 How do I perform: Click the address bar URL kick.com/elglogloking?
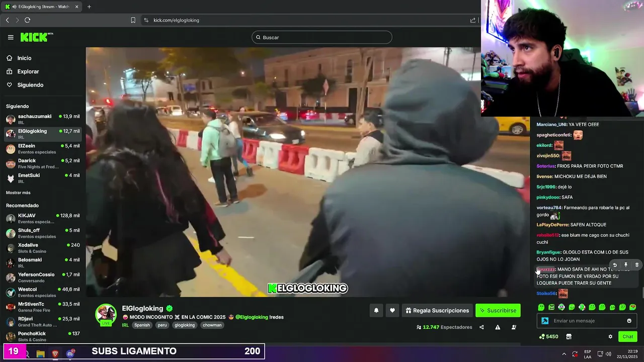click(x=176, y=20)
